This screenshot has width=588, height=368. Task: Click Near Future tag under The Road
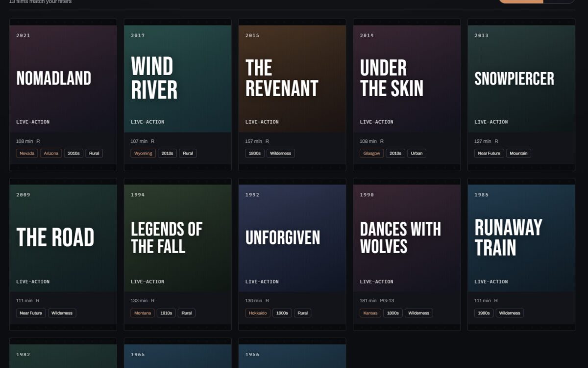click(x=31, y=313)
